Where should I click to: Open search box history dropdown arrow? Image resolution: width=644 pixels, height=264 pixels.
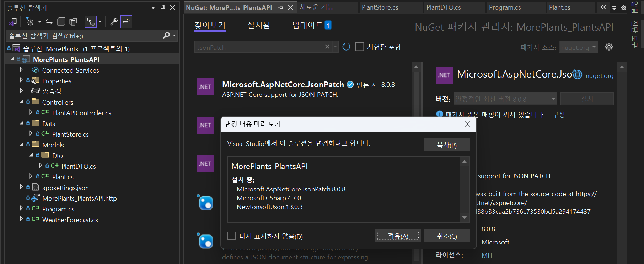pos(335,47)
